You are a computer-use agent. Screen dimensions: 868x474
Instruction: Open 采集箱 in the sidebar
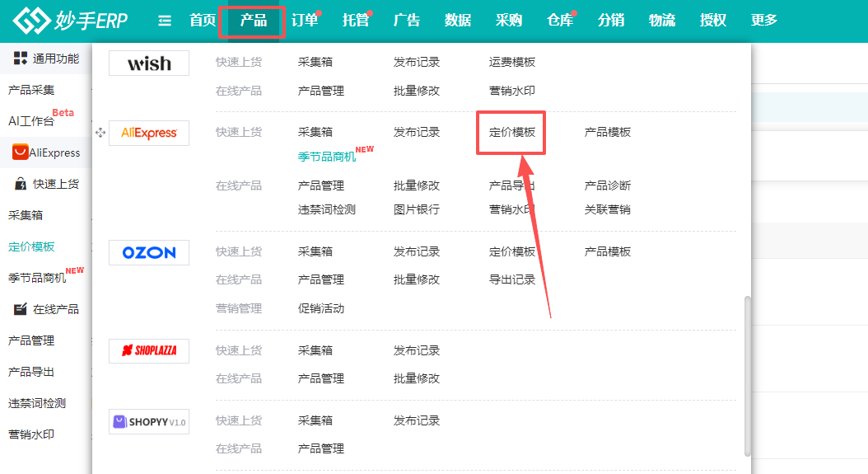(x=26, y=215)
